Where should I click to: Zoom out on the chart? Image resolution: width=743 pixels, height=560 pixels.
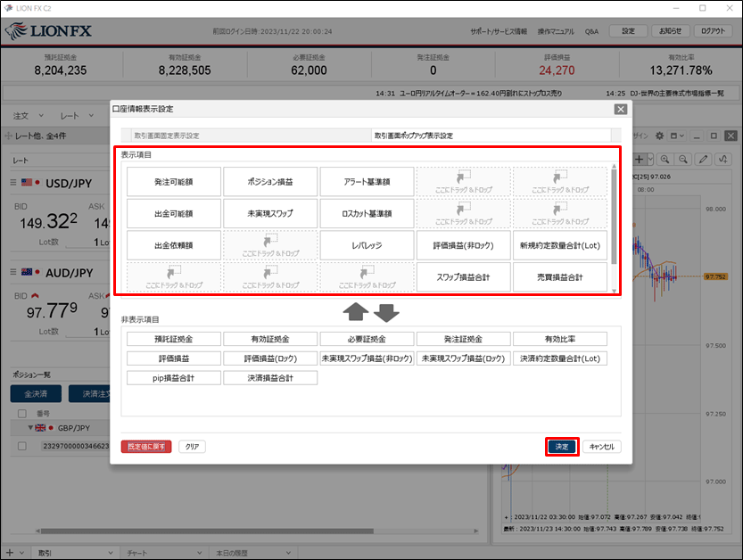pos(683,160)
